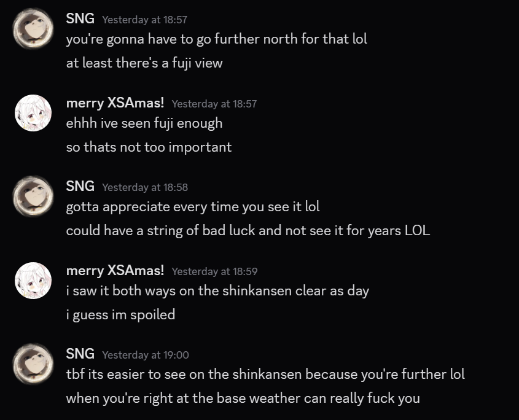Viewport: 519px width, 420px height.
Task: Click the 'you're gonna have to go further north' message
Action: [x=216, y=39]
